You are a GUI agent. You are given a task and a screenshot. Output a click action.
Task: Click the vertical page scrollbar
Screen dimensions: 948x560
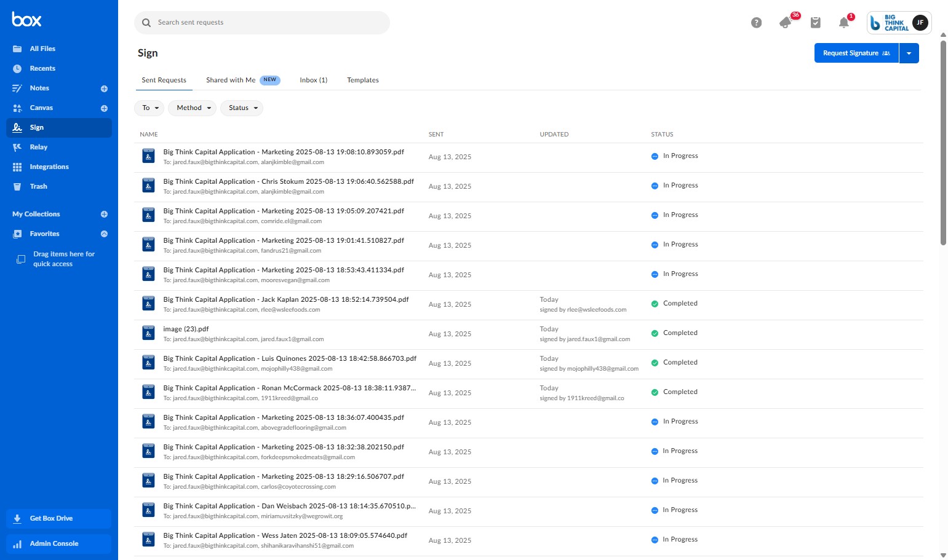pyautogui.click(x=943, y=143)
